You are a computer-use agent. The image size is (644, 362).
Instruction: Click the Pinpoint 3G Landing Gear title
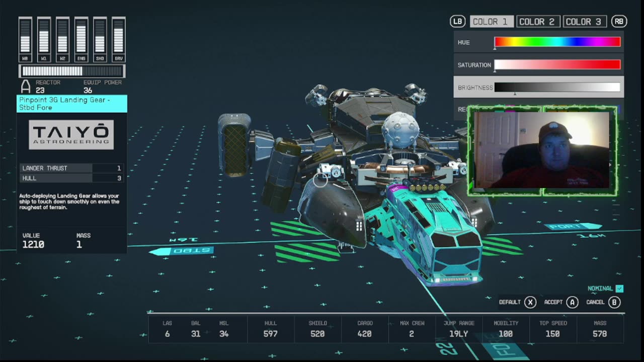(72, 104)
